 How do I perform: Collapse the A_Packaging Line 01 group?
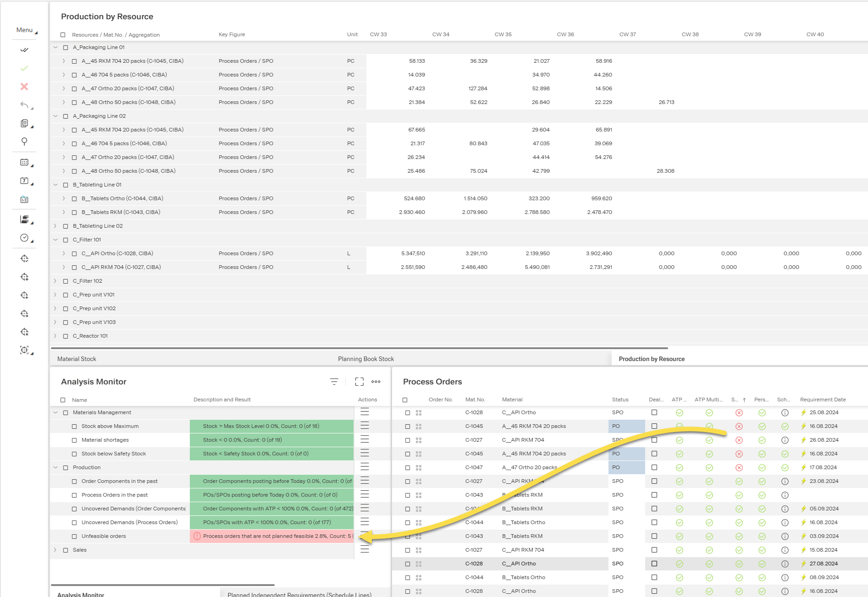coord(55,47)
